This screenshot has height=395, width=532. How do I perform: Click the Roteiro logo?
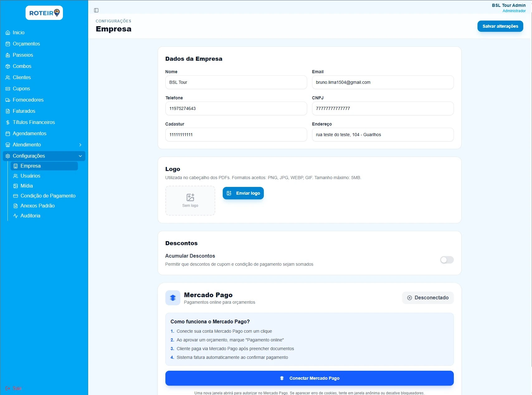click(x=44, y=13)
